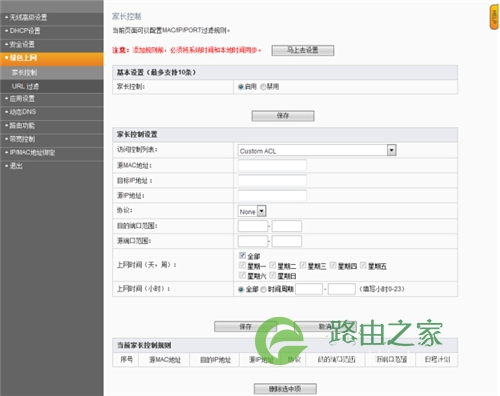The image size is (500, 396).
Task: Click the 删除选中项 button
Action: tap(285, 389)
